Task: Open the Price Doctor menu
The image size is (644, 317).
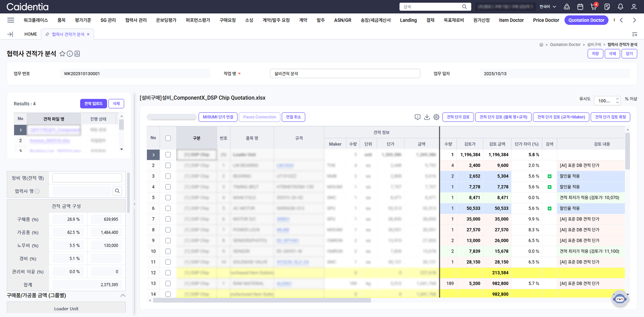Action: [x=546, y=20]
